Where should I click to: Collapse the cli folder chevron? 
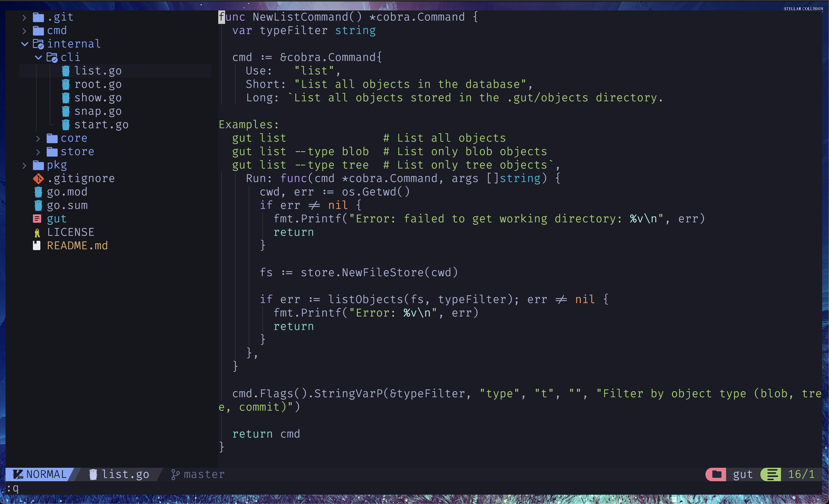click(38, 57)
